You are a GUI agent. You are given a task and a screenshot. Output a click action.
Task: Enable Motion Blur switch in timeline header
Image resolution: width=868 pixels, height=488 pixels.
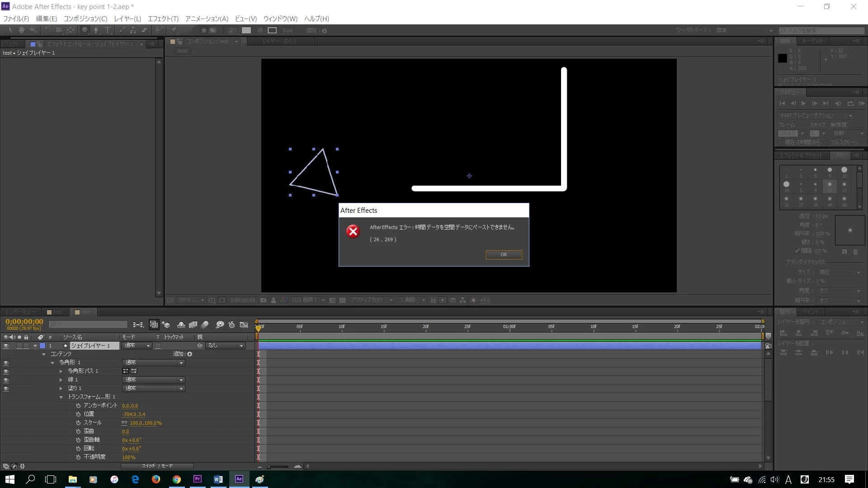tap(205, 325)
